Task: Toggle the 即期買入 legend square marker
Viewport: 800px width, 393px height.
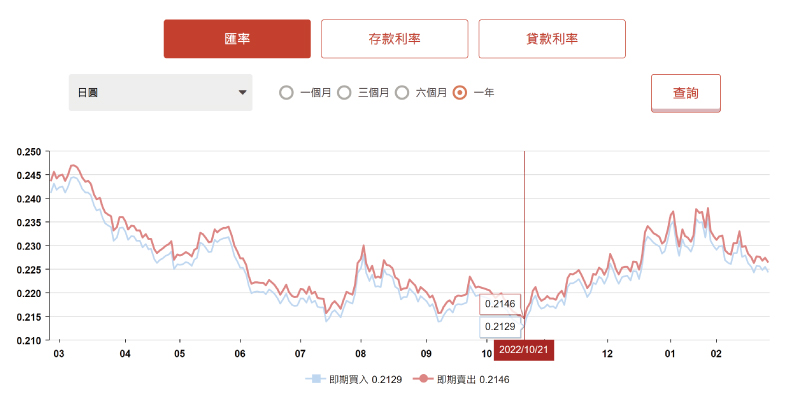Action: tap(316, 379)
